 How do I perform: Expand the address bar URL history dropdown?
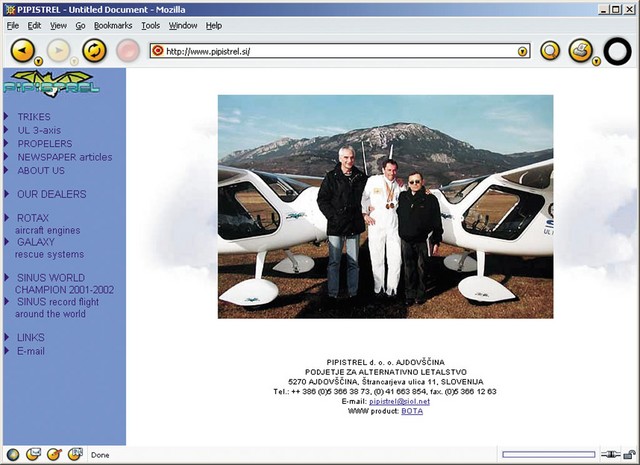[x=522, y=51]
